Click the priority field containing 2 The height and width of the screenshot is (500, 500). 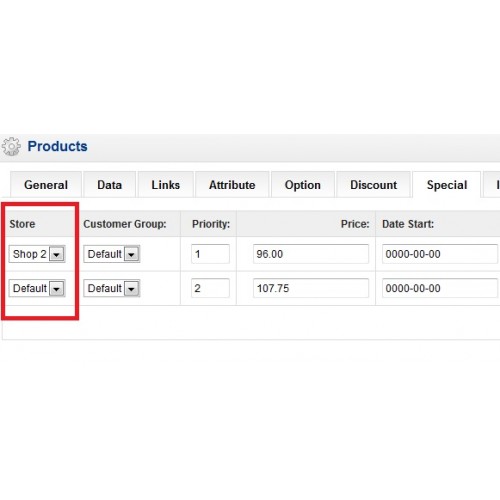[210, 288]
